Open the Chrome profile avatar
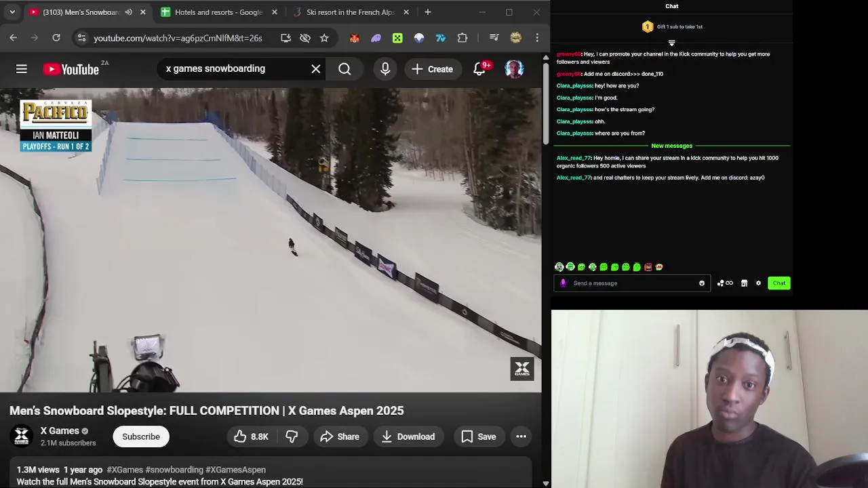 click(x=515, y=38)
